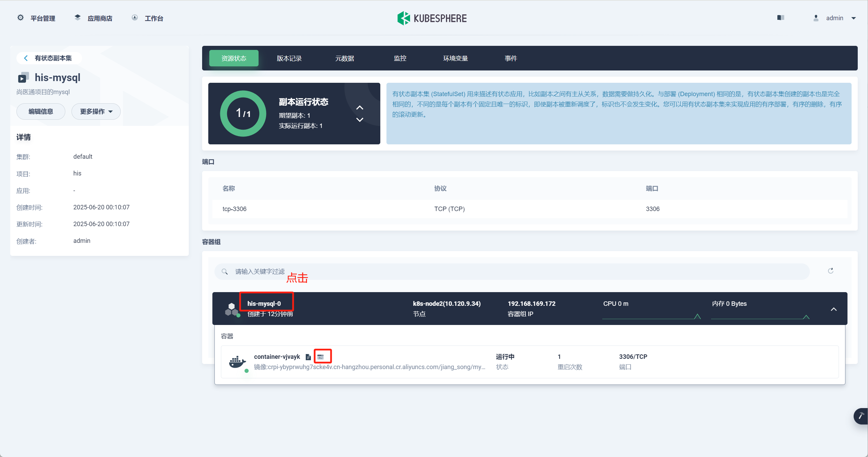Click the pod icon of his-mysql-0
Viewport: 868px width, 457px height.
[x=232, y=310]
